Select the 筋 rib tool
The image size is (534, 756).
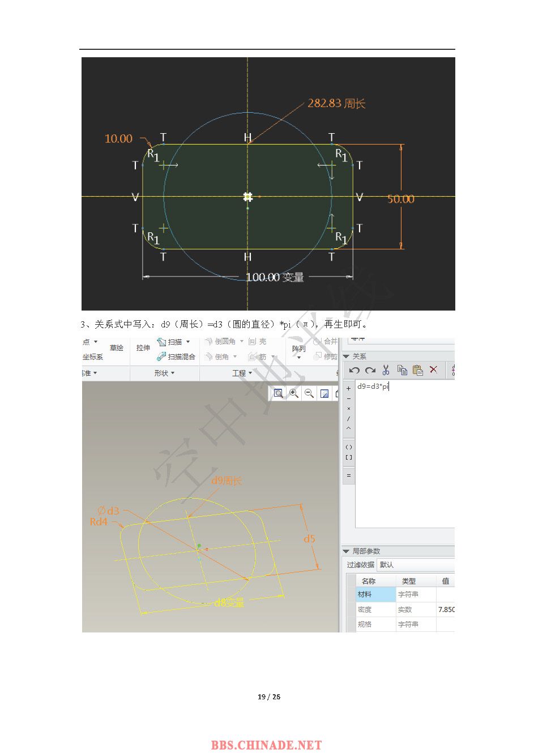click(257, 356)
